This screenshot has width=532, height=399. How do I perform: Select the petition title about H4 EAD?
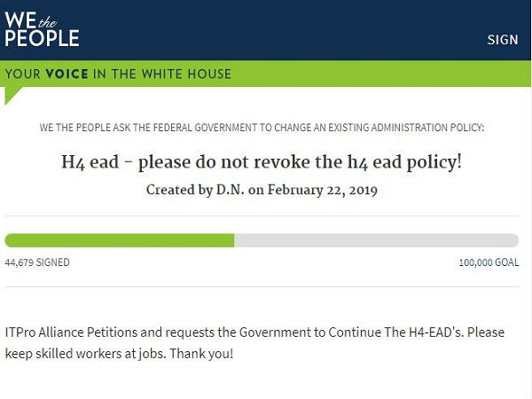[x=262, y=162]
